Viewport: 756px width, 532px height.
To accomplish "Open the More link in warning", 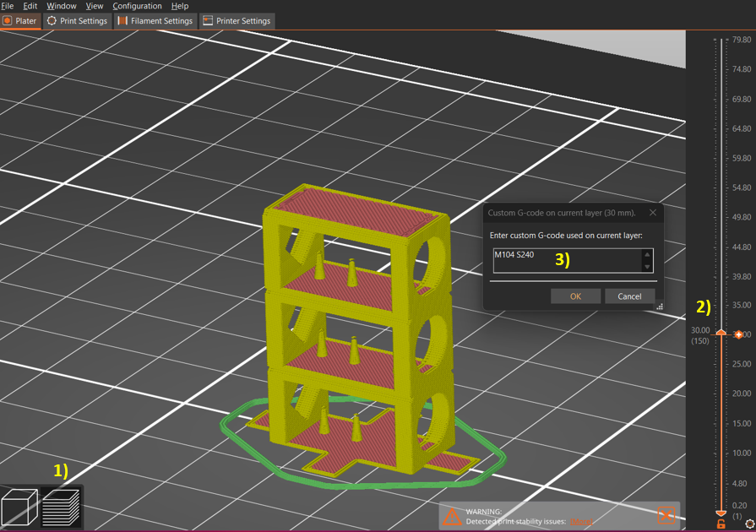I will 581,522.
